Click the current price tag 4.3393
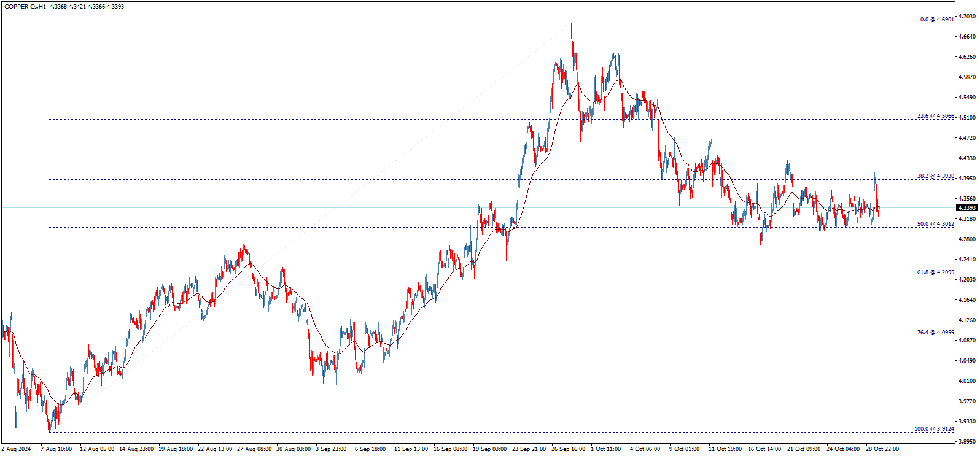This screenshot has height=456, width=980. coord(966,208)
